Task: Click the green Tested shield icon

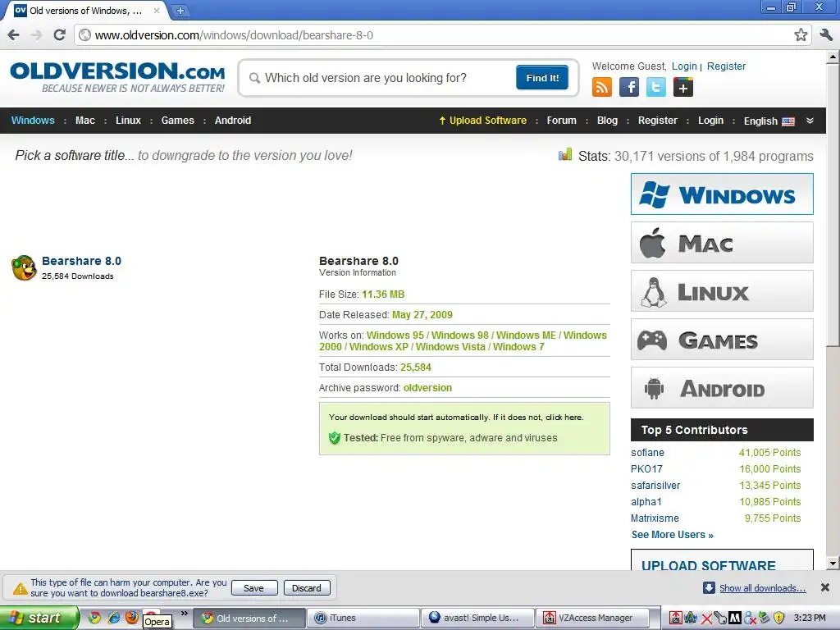Action: click(335, 438)
